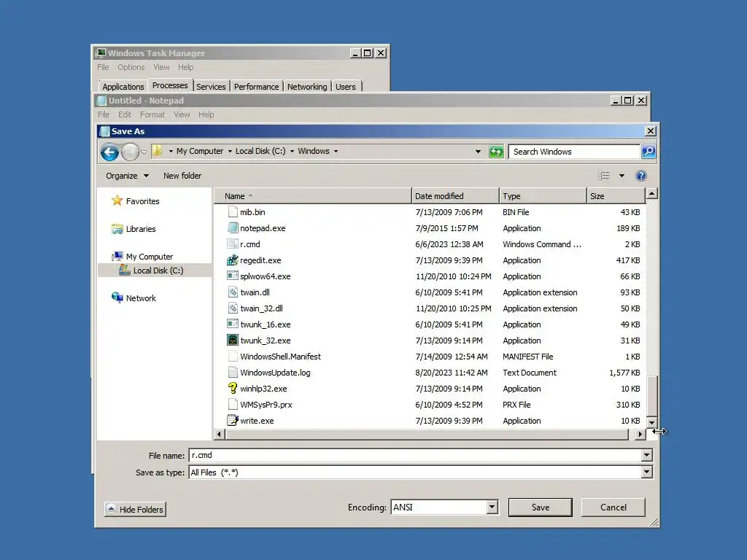Image resolution: width=747 pixels, height=560 pixels.
Task: Click the vertical scrollbar down arrow
Action: coord(651,422)
